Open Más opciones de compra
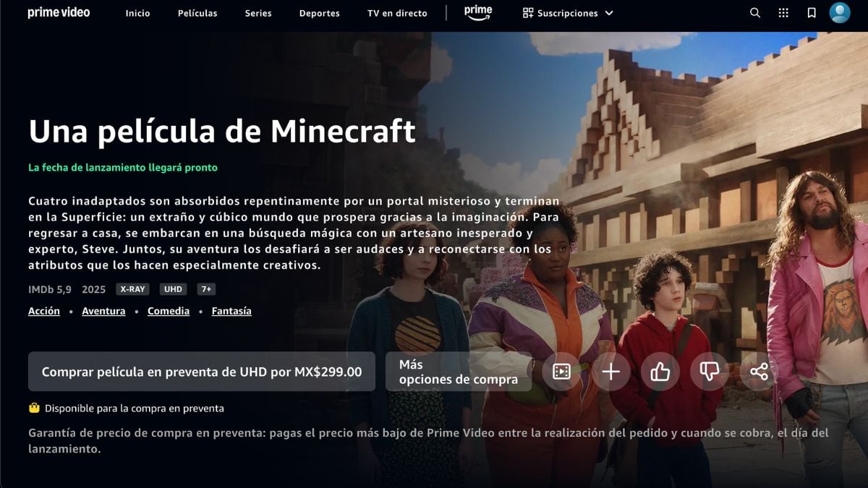The height and width of the screenshot is (488, 868). pyautogui.click(x=459, y=372)
